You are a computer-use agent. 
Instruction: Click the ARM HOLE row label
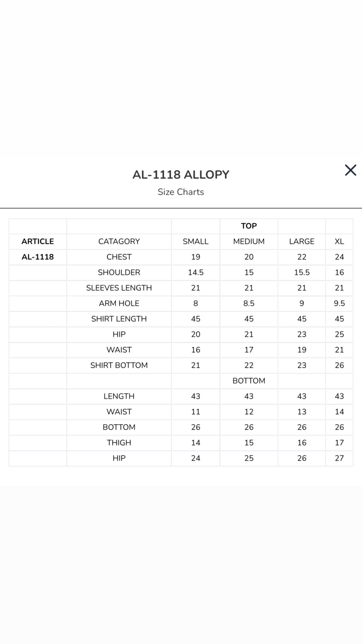click(x=118, y=303)
